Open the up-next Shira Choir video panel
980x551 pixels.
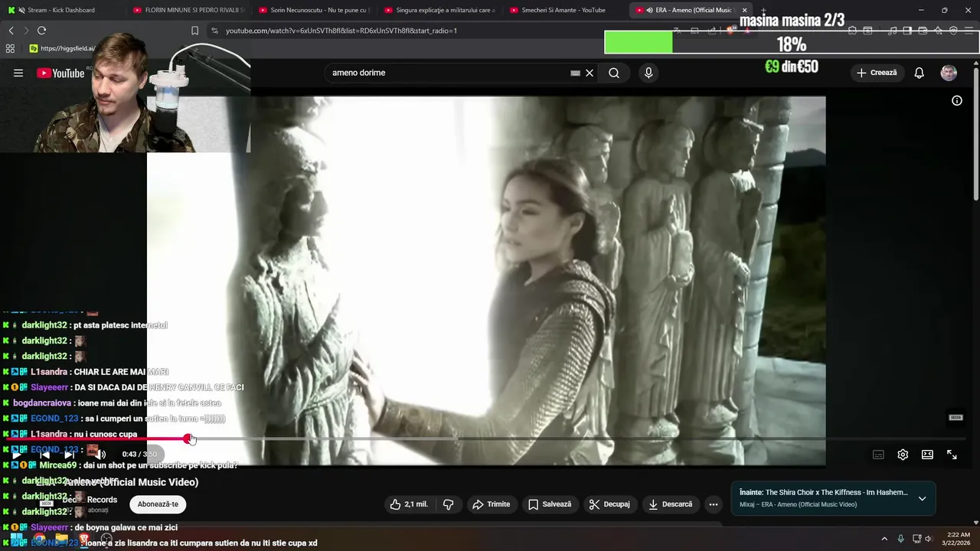833,498
